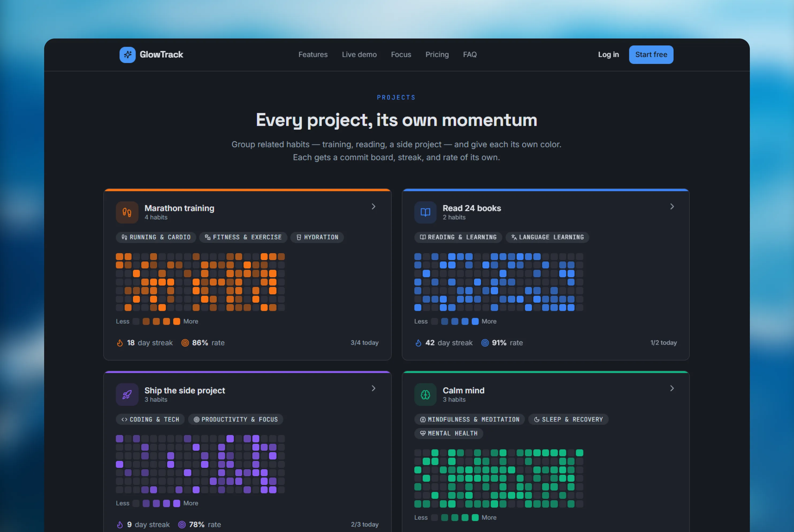
Task: Click the flame icon beside 18 day streak
Action: coord(120,343)
